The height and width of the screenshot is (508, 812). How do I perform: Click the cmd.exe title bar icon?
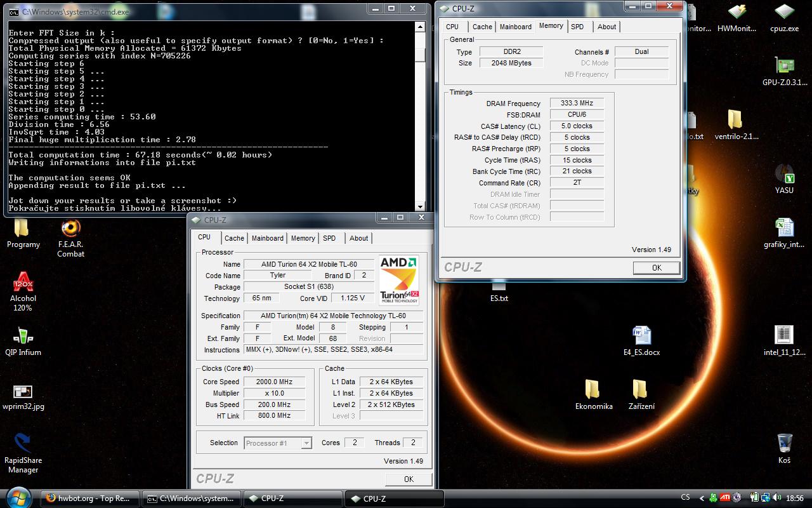(15, 11)
